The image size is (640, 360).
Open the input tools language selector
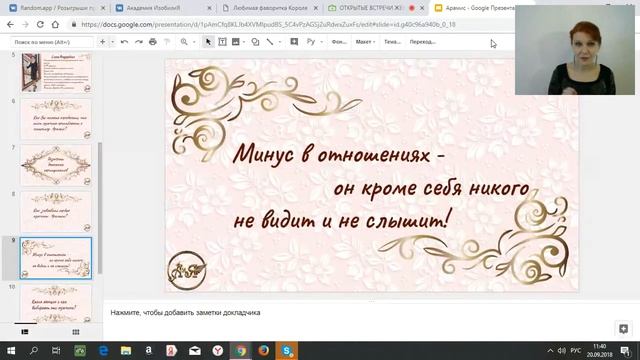coord(311,42)
